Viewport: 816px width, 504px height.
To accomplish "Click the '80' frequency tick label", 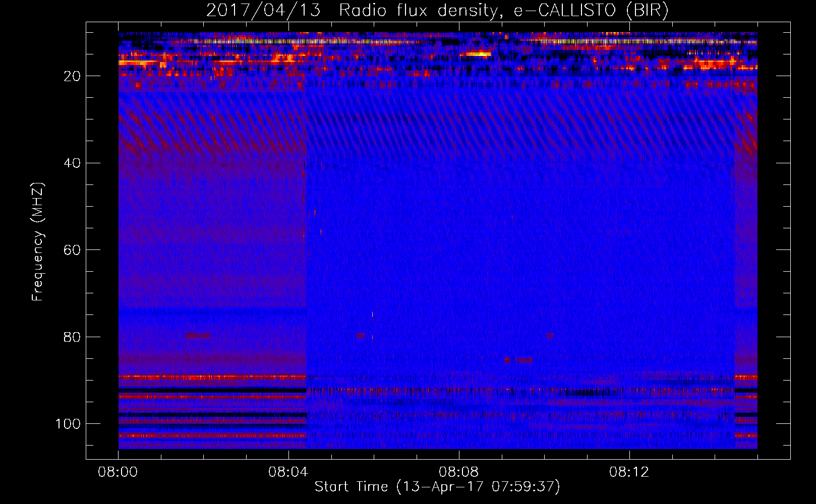I will [73, 337].
